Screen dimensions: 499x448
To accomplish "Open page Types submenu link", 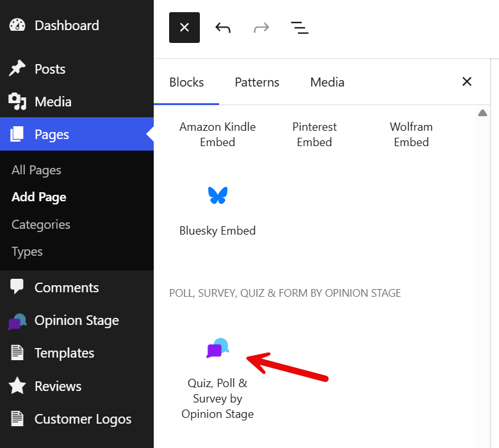I will (x=27, y=251).
